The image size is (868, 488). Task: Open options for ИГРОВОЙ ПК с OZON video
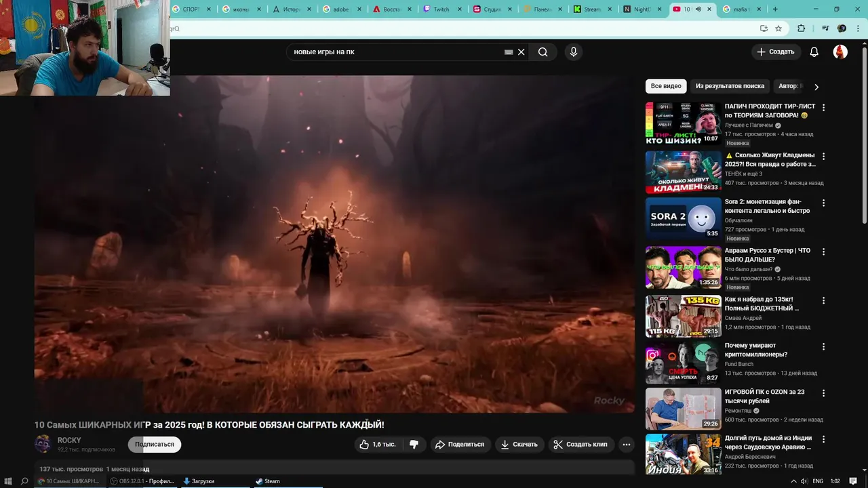tap(824, 393)
